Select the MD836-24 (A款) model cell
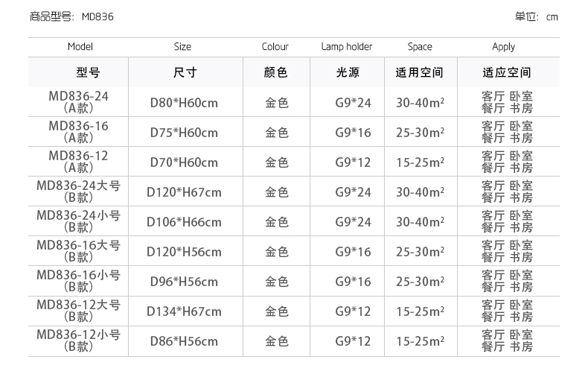 tap(78, 102)
